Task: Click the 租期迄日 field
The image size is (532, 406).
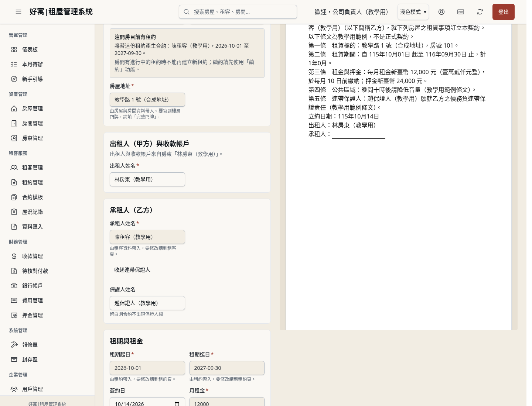Action: pyautogui.click(x=227, y=368)
